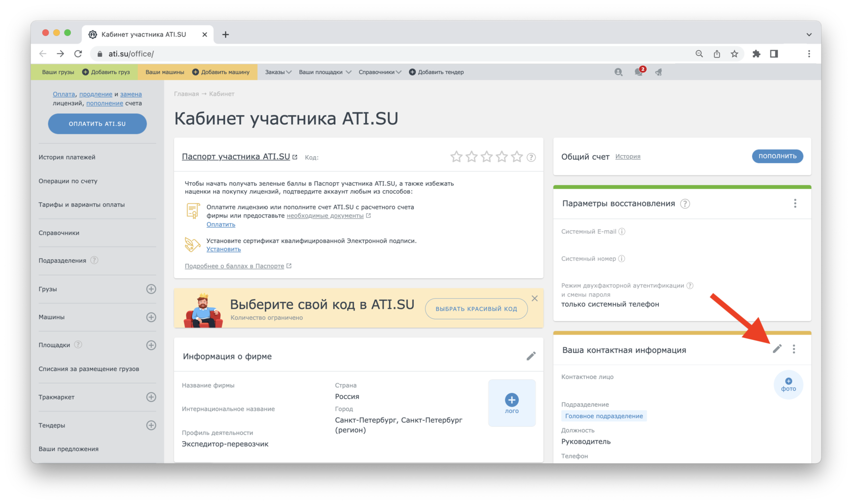Select Добавить тендер
The height and width of the screenshot is (504, 852).
pos(437,72)
